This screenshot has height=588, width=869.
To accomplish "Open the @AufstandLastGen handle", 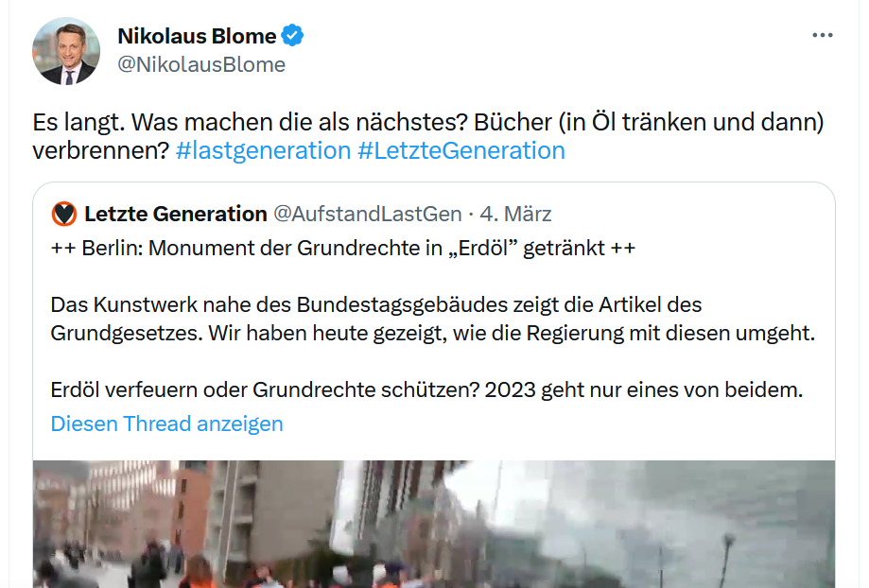I will (x=368, y=214).
